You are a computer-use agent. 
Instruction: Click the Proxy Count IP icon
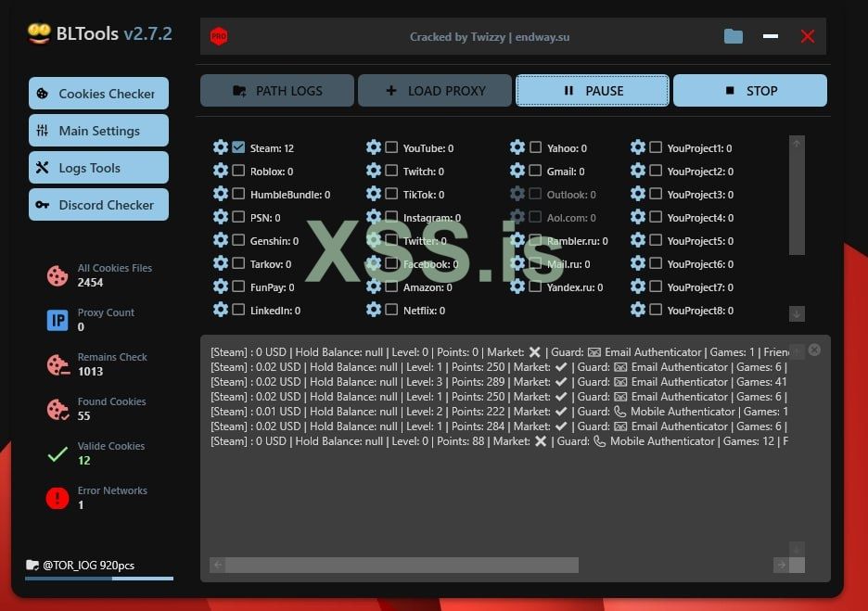[57, 320]
